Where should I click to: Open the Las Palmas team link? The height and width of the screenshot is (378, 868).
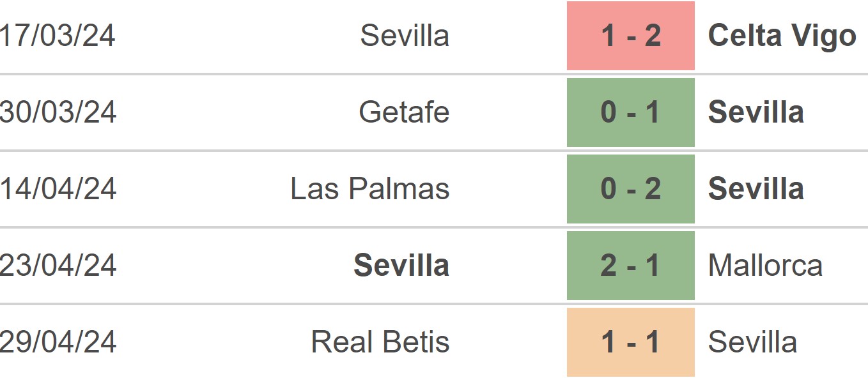[x=370, y=189]
